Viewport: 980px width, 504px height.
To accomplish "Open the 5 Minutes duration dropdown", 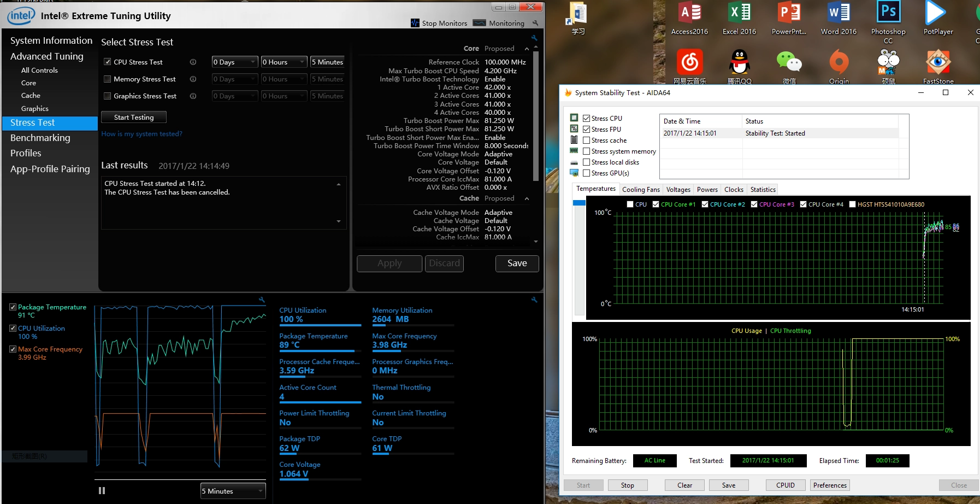I will [327, 62].
